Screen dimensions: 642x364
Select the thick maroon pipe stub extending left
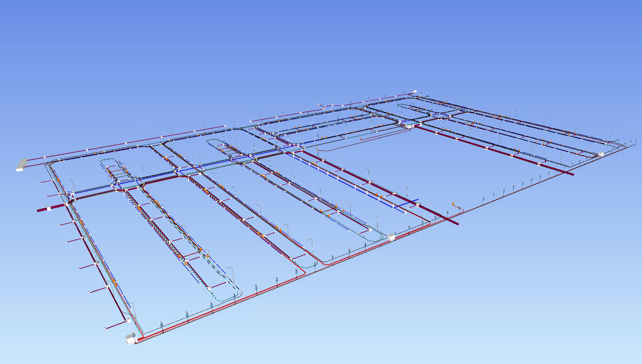point(43,210)
